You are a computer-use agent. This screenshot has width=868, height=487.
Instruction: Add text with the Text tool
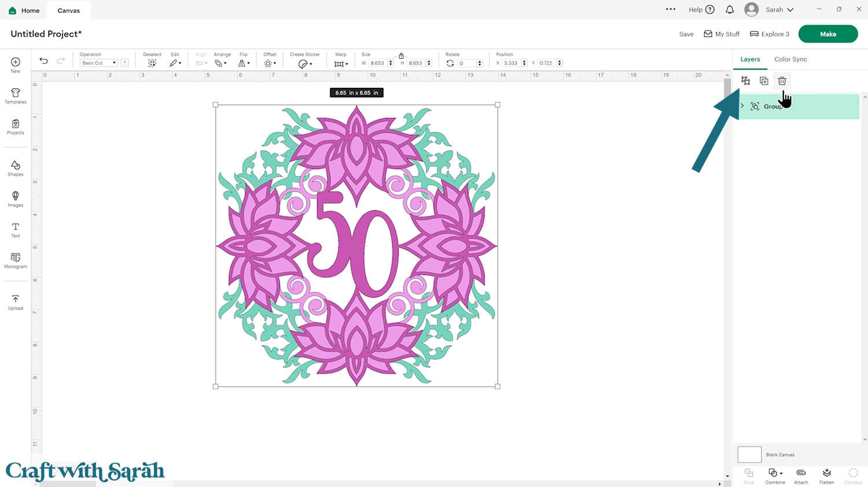click(16, 230)
